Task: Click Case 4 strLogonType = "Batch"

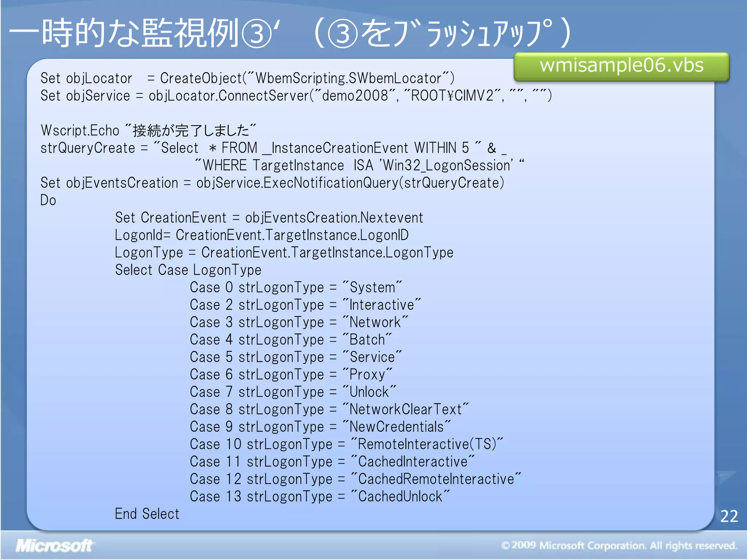Action: click(x=291, y=340)
